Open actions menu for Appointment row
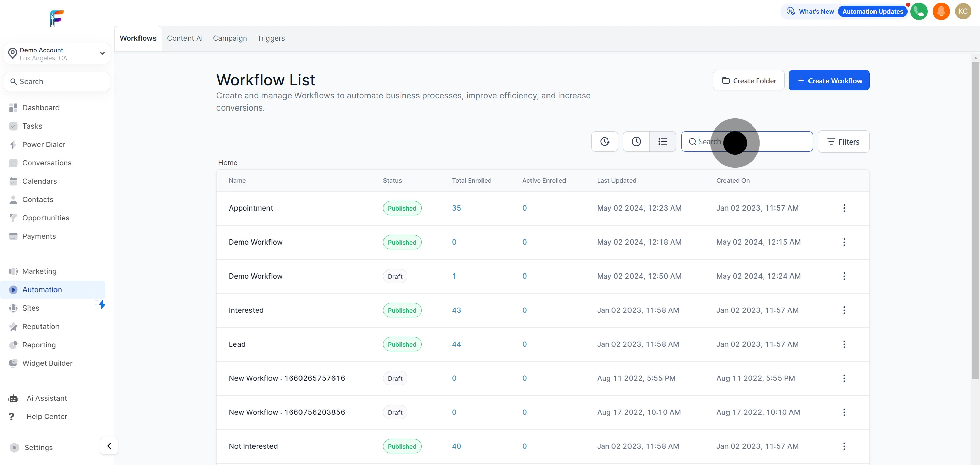Image resolution: width=980 pixels, height=465 pixels. [x=844, y=208]
